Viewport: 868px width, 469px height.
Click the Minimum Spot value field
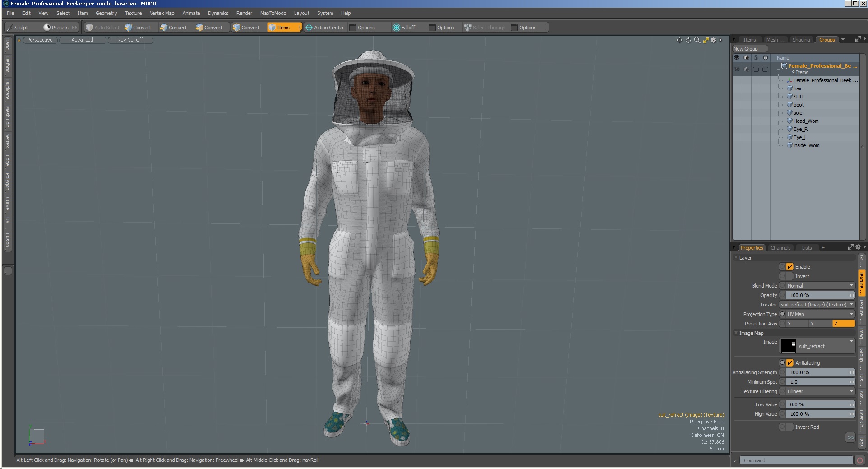click(x=817, y=382)
